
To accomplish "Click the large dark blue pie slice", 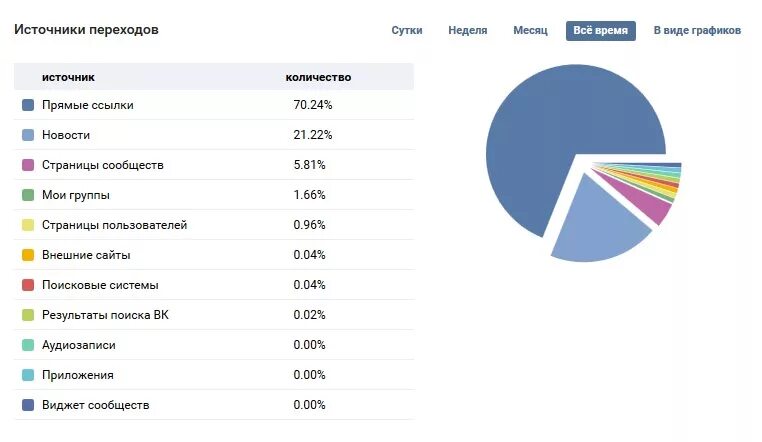I will 560,140.
